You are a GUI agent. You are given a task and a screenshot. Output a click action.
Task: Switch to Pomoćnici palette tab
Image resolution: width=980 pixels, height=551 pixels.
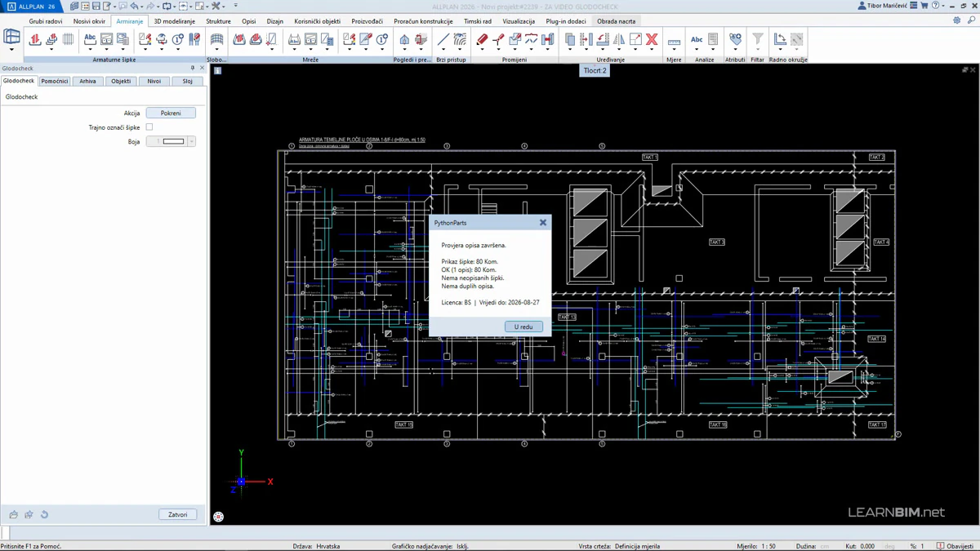(55, 81)
